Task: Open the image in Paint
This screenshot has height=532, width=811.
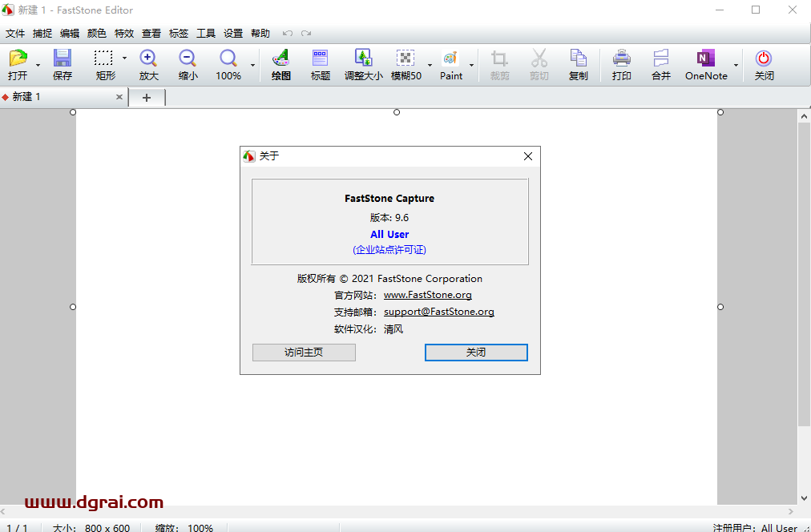Action: (450, 64)
